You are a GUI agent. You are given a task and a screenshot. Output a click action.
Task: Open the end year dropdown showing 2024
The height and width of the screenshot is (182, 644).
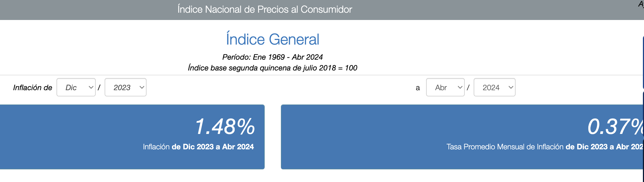pos(494,87)
